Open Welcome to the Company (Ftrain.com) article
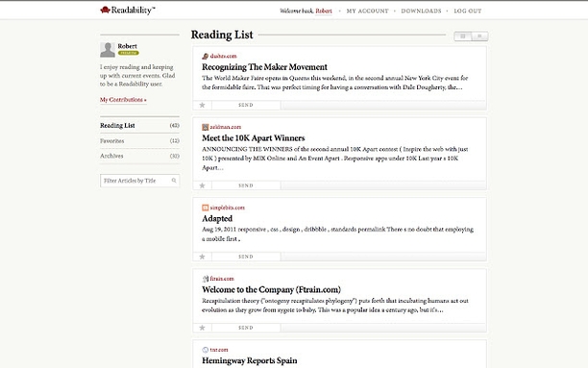The image size is (588, 368). pos(271,289)
